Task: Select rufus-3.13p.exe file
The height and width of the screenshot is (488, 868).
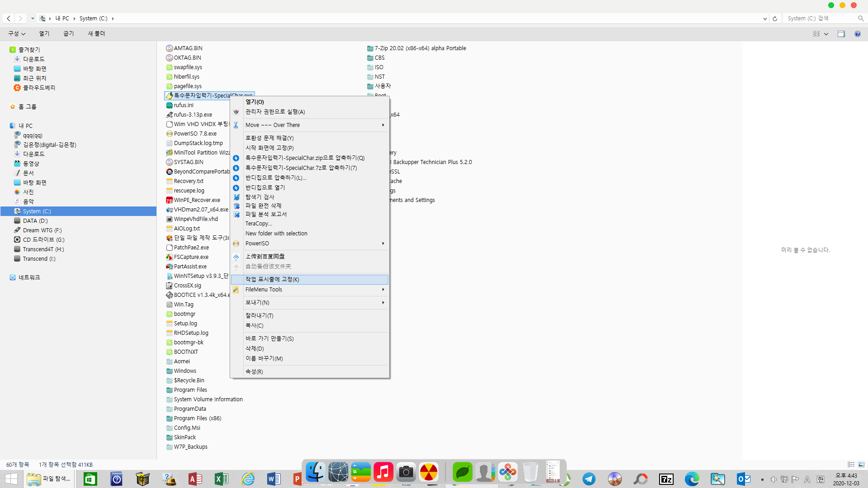Action: coord(189,115)
